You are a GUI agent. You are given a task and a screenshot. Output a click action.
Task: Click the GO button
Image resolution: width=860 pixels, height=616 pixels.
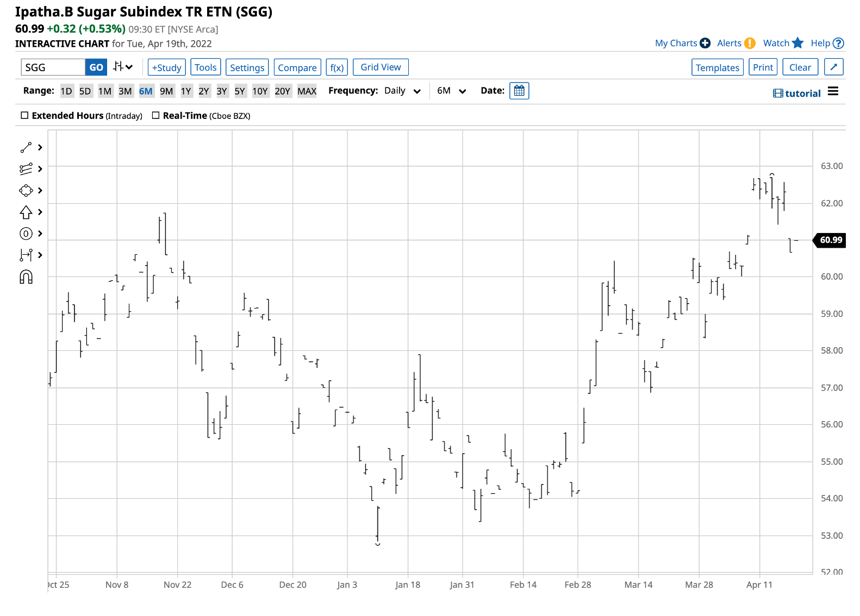point(96,67)
